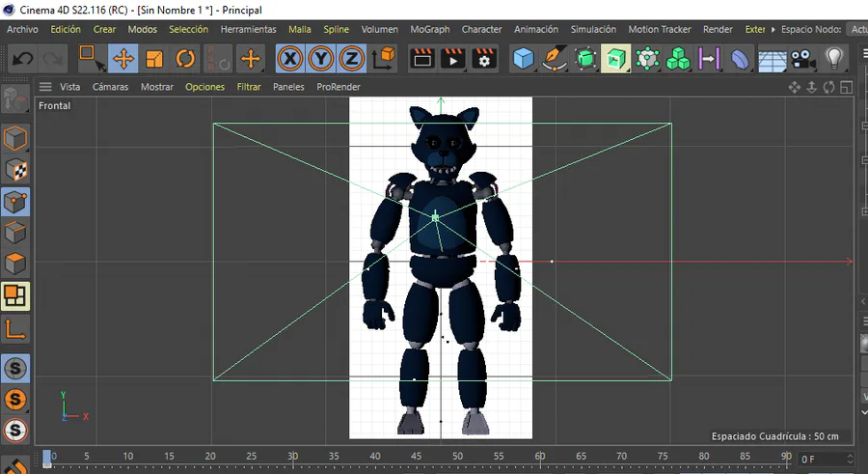Toggle the coordinate system icon
The width and height of the screenshot is (868, 474).
point(383,59)
